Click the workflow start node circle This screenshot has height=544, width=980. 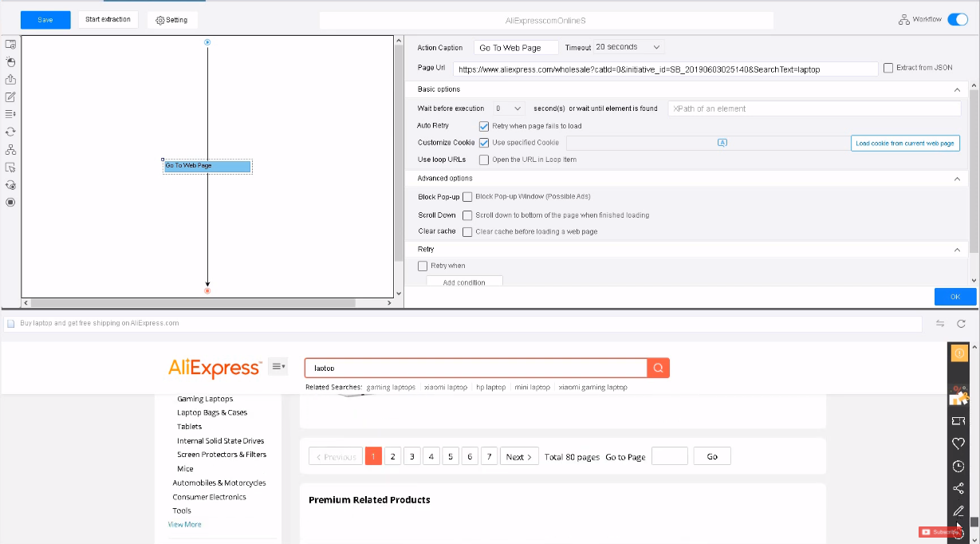[207, 41]
